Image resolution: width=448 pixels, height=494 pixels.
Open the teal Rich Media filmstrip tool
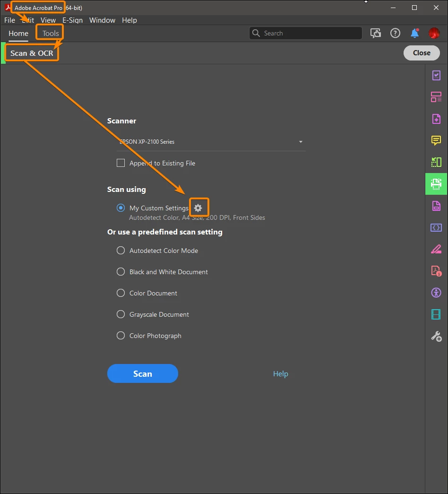pyautogui.click(x=436, y=314)
